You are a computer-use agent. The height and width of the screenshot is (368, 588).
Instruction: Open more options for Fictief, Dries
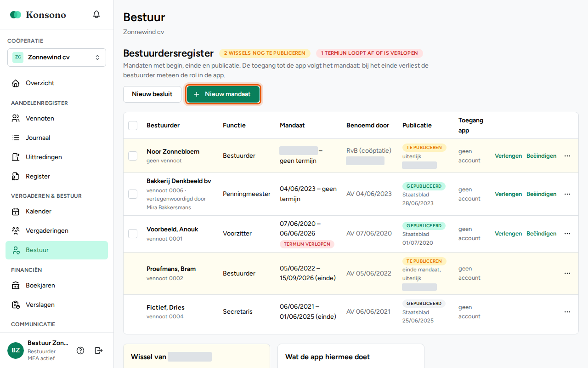[x=567, y=312]
